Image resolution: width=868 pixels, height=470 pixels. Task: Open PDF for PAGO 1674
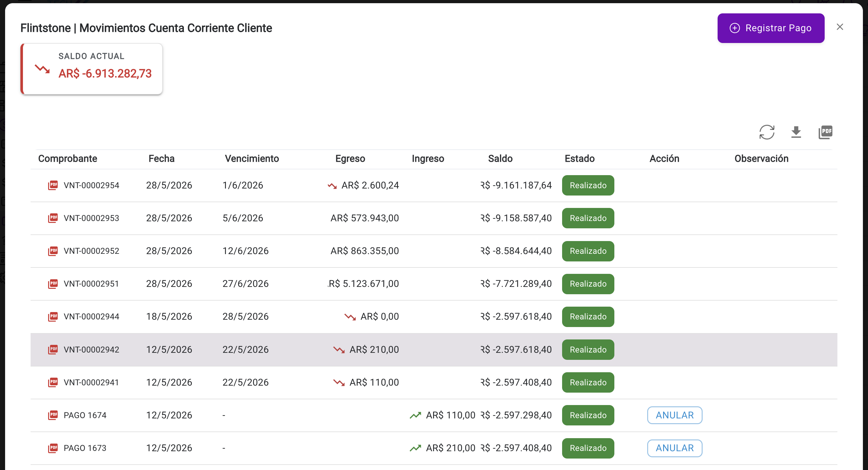[x=53, y=415]
